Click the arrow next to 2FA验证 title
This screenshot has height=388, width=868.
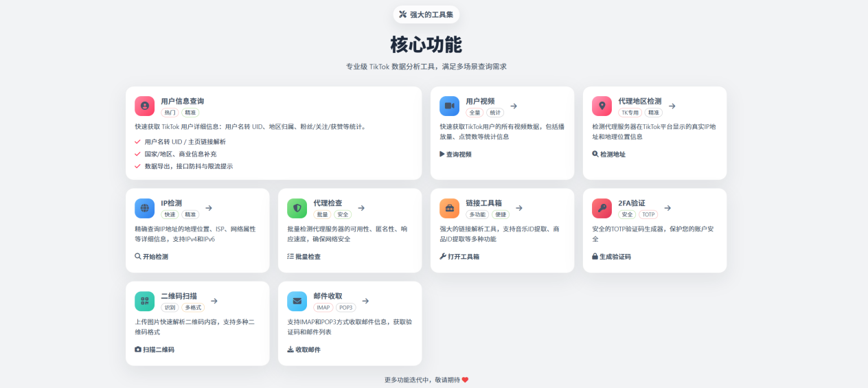tap(667, 208)
